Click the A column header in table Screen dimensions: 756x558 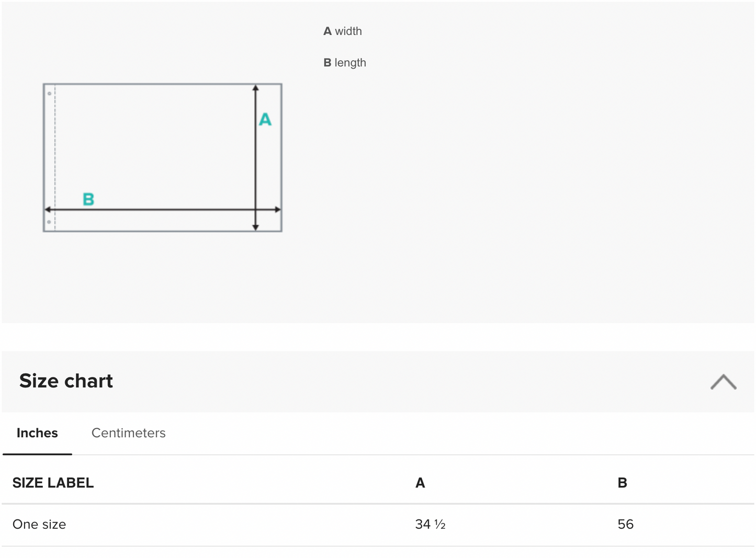[420, 483]
